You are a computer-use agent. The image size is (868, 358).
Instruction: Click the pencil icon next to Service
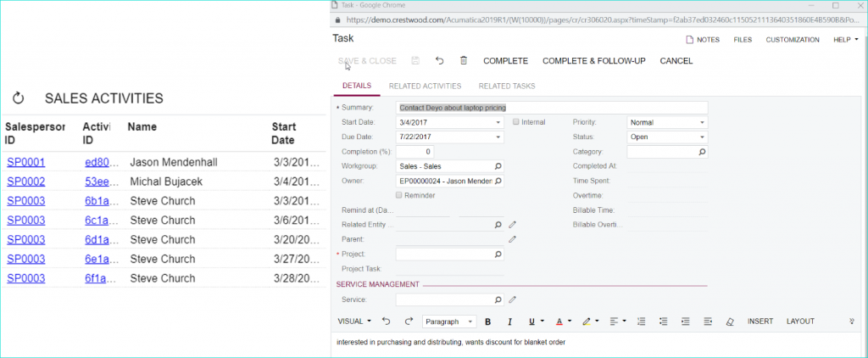[x=513, y=299]
